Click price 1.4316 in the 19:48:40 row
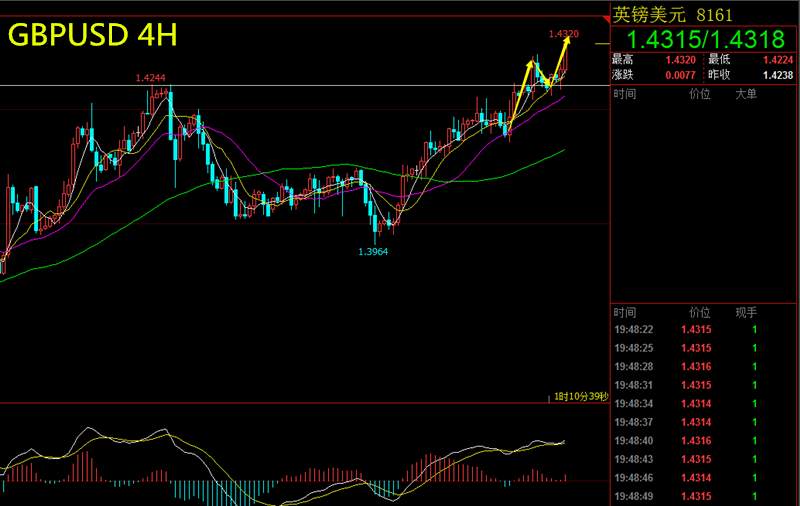 696,441
